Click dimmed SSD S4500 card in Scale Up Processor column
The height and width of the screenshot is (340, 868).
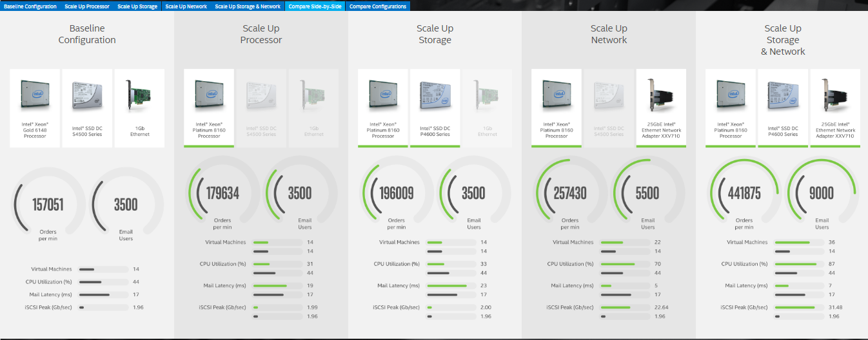pyautogui.click(x=261, y=108)
